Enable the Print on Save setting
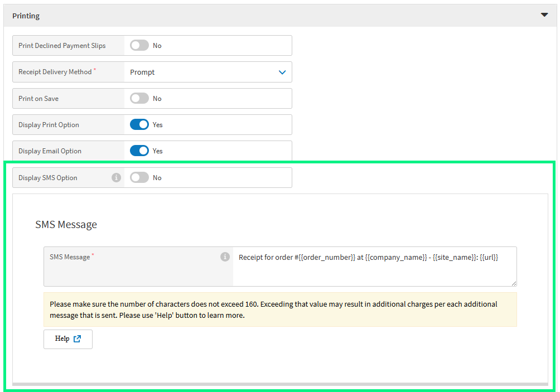 tap(139, 98)
